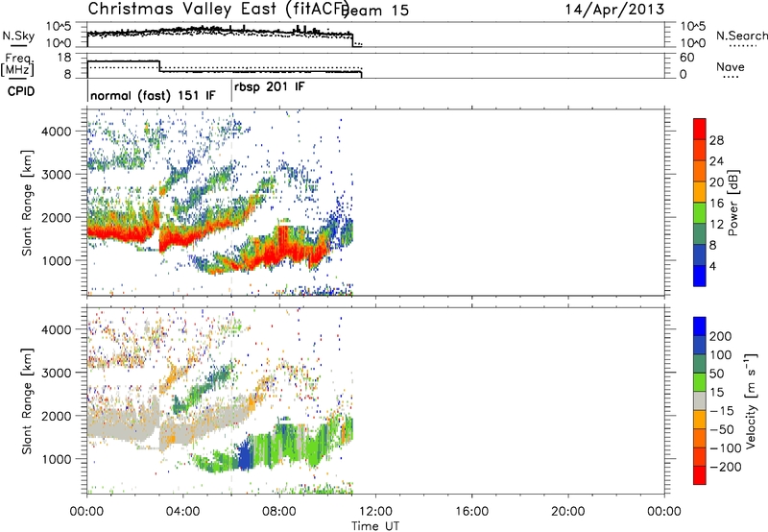Click the 'N.Search' legend label
The image size is (768, 532).
[742, 36]
